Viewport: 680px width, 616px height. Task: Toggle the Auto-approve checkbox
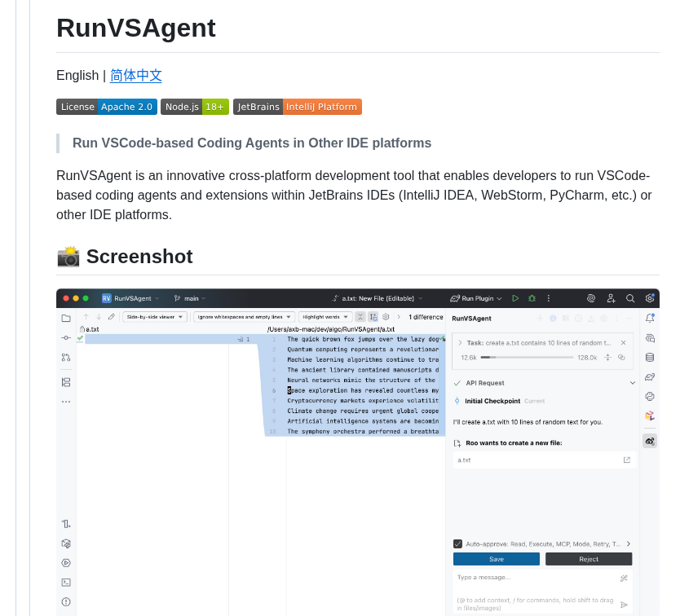coord(457,543)
